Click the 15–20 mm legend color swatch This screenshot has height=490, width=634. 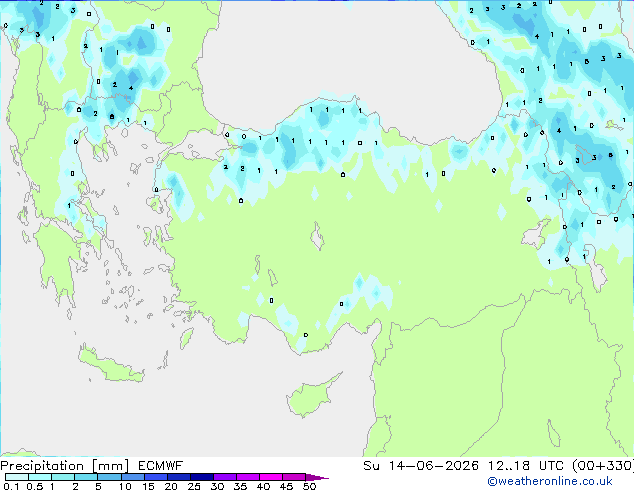coord(155,477)
